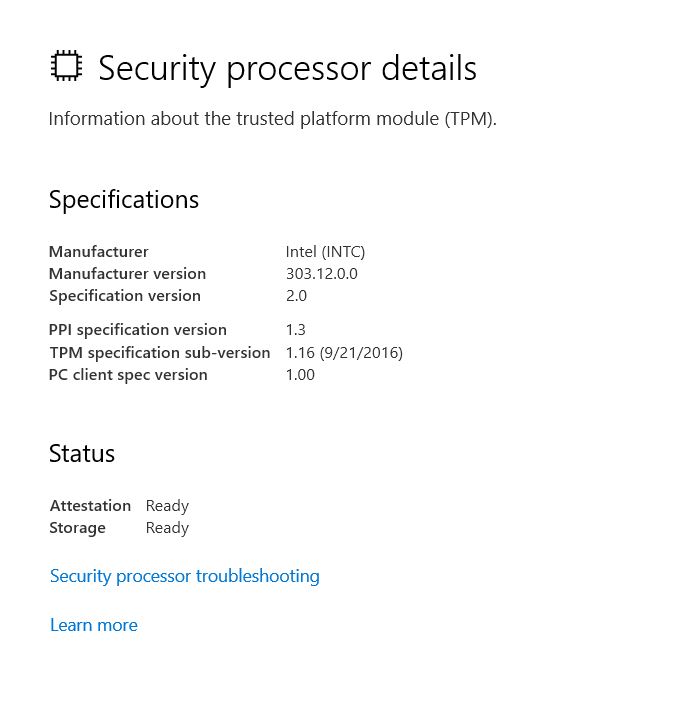Image resolution: width=690 pixels, height=709 pixels.
Task: Click the PC client spec version label
Action: pos(128,375)
